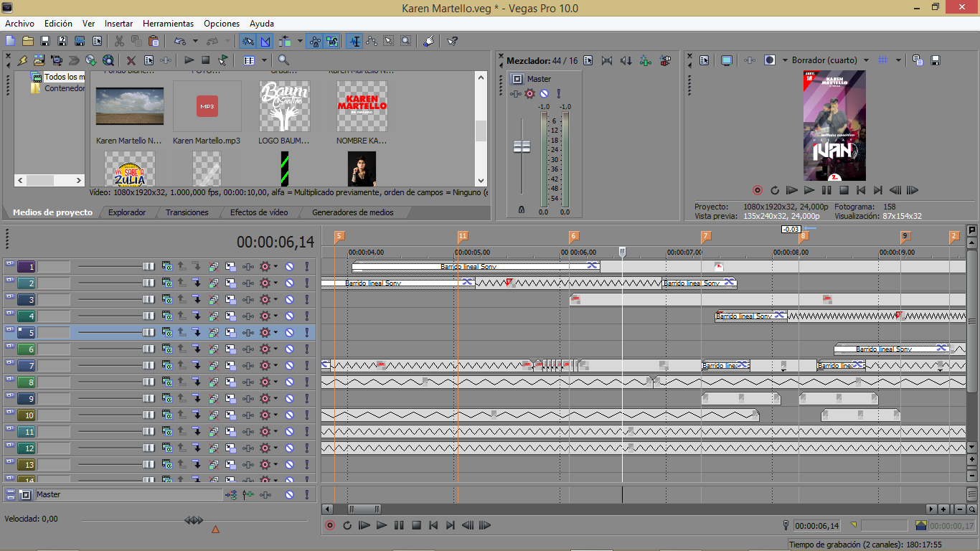Adjust the Velocidad playback rate slider
This screenshot has height=551, width=980.
click(194, 519)
